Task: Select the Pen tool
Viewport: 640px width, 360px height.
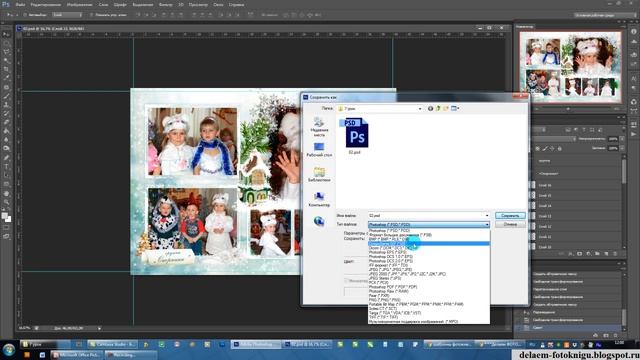Action: click(6, 158)
